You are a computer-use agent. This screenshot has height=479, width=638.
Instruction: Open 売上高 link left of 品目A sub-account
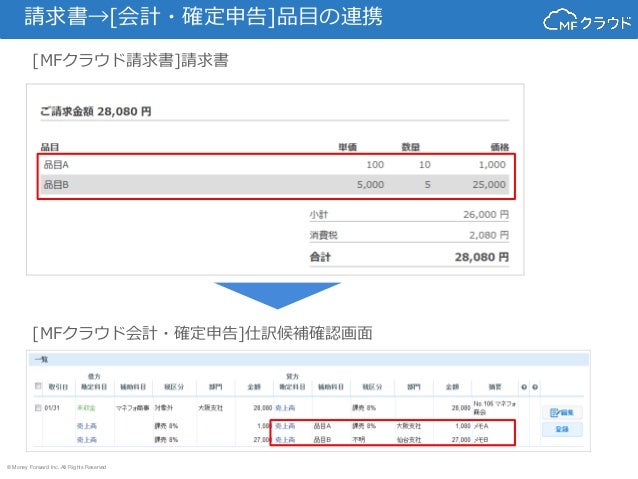pos(285,426)
